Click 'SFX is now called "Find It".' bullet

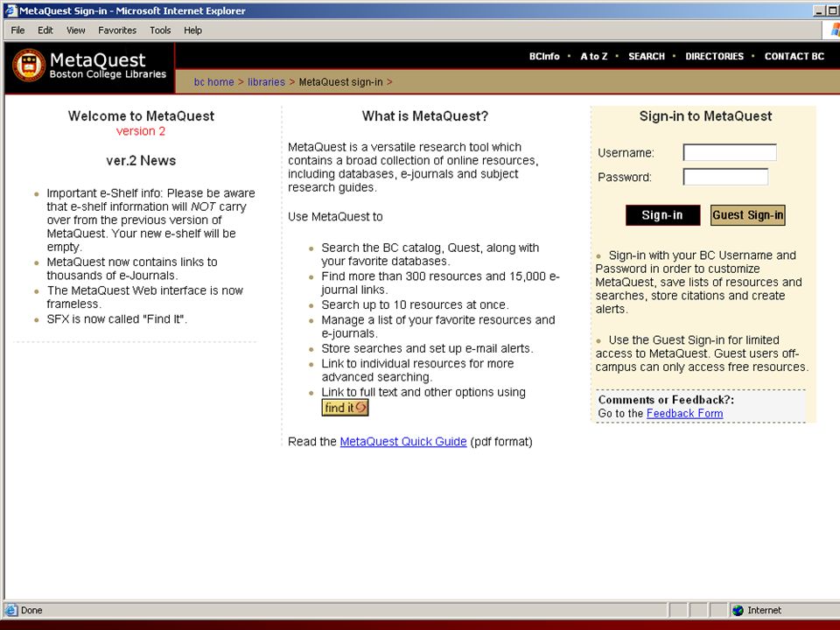pyautogui.click(x=116, y=319)
